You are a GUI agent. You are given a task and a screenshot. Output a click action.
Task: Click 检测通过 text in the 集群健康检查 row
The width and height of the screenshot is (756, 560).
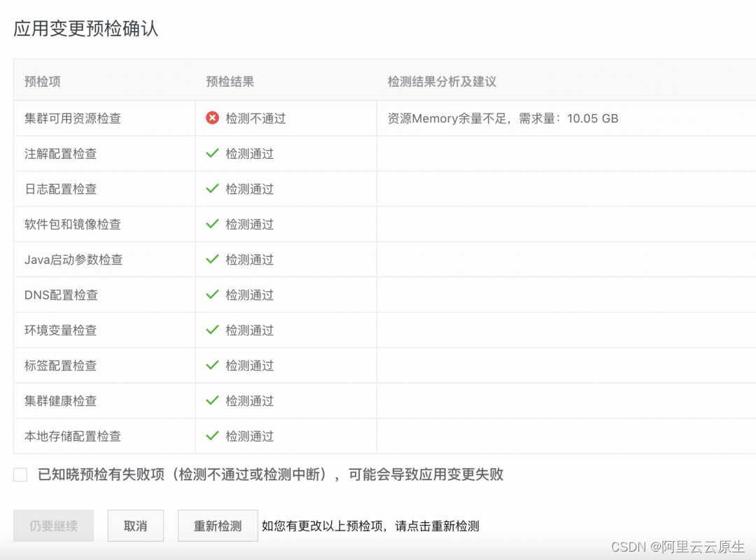(250, 401)
